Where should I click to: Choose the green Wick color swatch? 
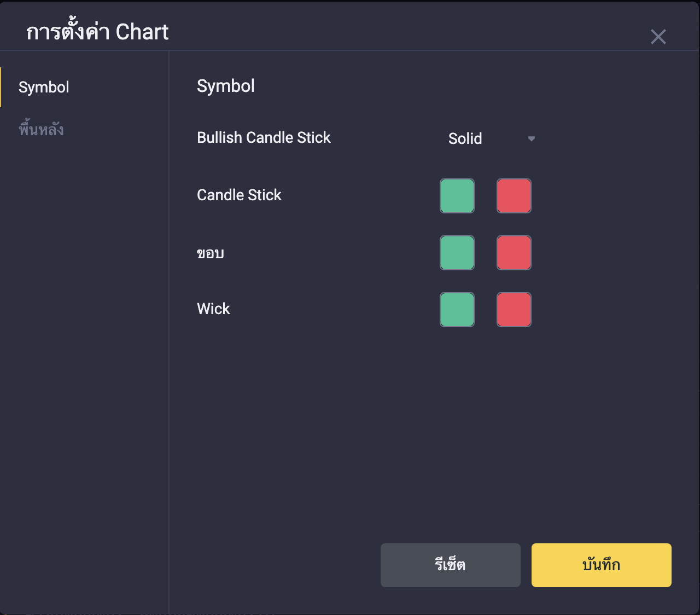(x=457, y=310)
